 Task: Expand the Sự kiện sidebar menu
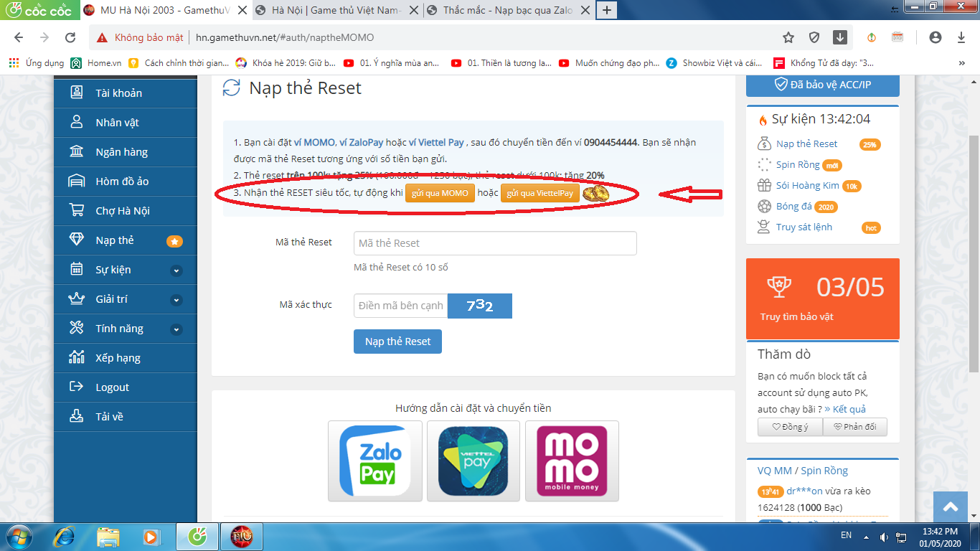tap(176, 270)
